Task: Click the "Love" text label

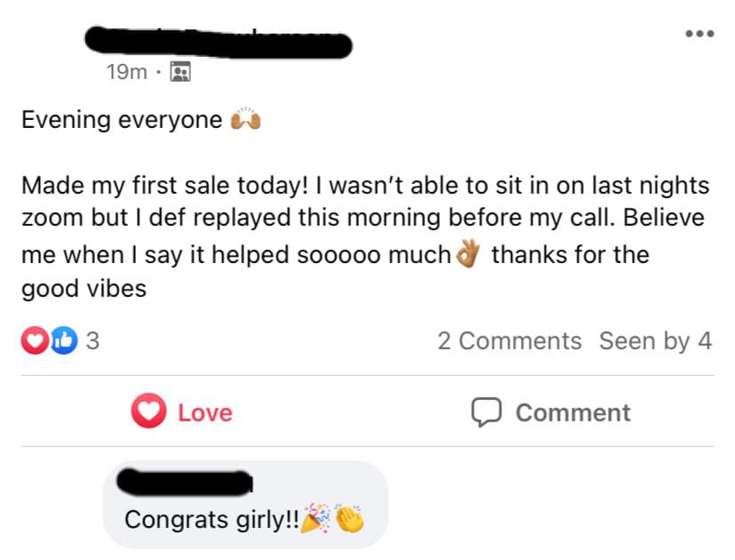Action: (x=205, y=412)
